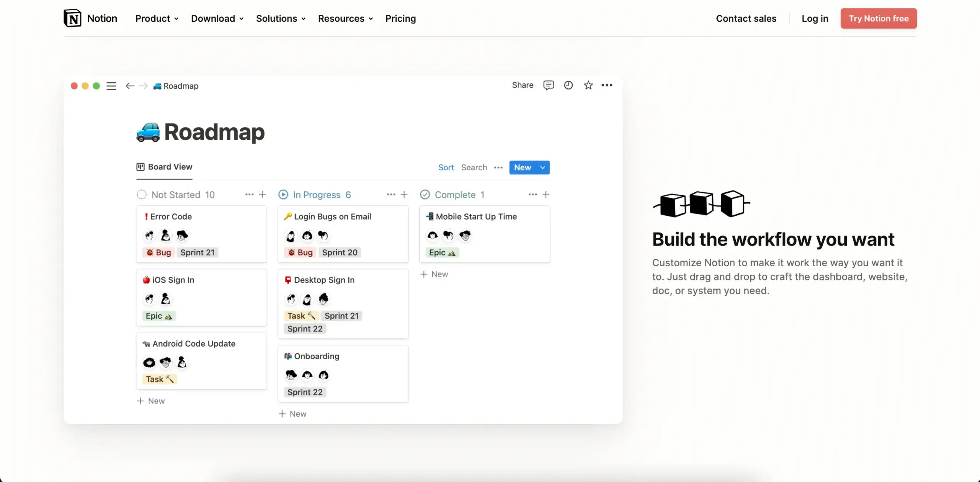
Task: Click the Notion logo
Action: [72, 18]
